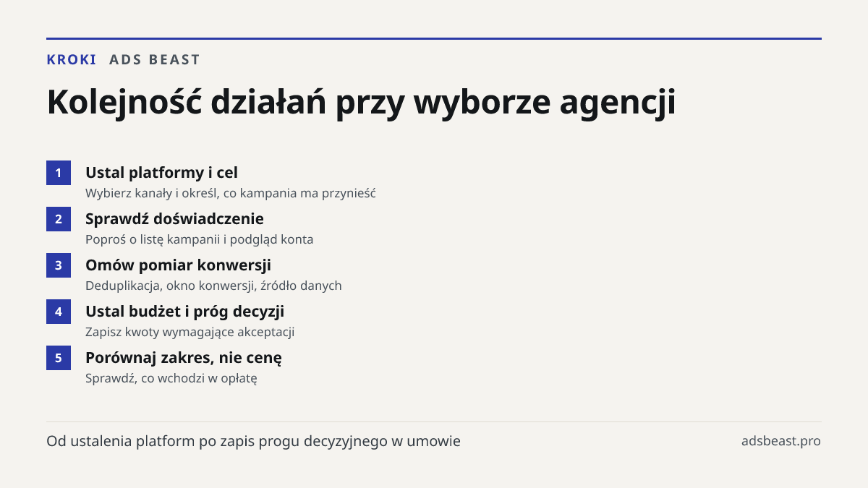This screenshot has width=868, height=488.
Task: Click the step number 4 badge
Action: [x=59, y=312]
